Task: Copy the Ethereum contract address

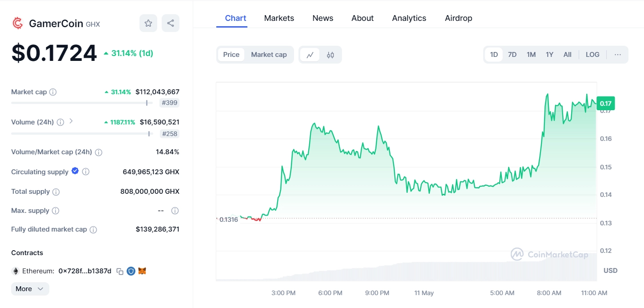Action: click(119, 271)
